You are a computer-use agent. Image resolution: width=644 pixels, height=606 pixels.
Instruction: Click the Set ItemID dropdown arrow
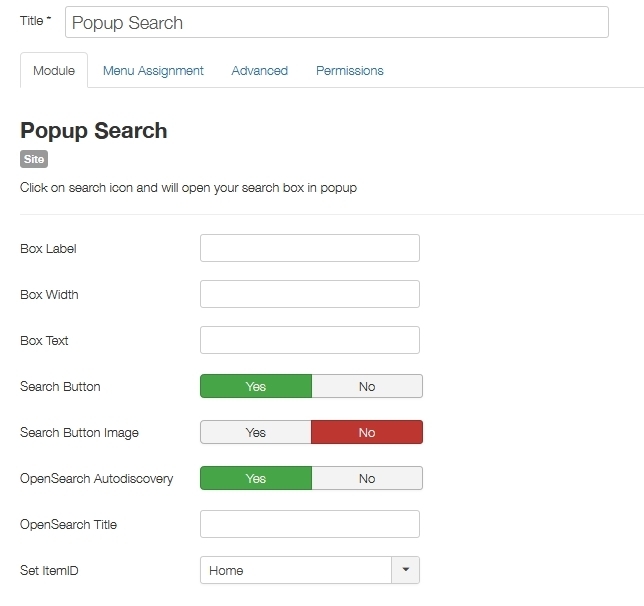tap(405, 570)
